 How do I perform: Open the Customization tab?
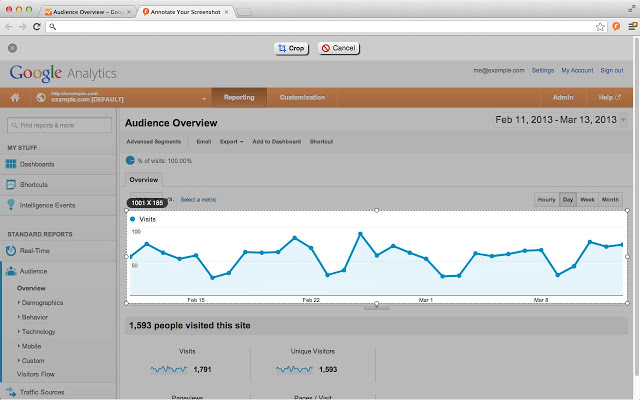[x=302, y=98]
